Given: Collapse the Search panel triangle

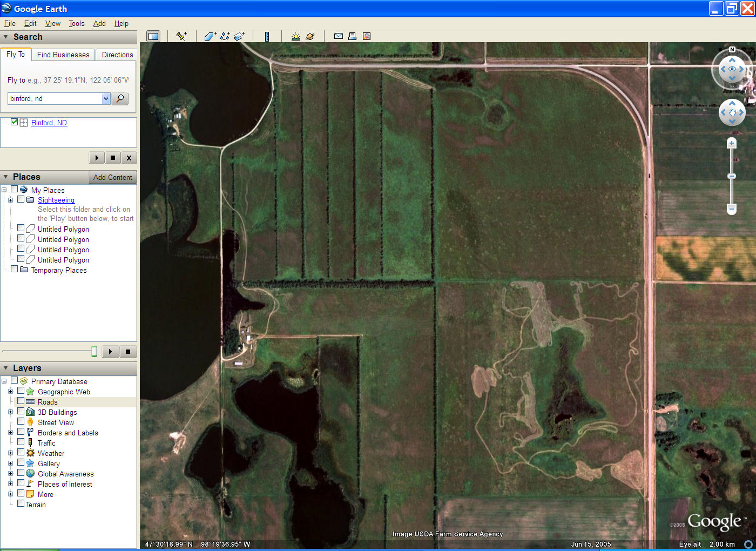Looking at the screenshot, I should click(6, 37).
